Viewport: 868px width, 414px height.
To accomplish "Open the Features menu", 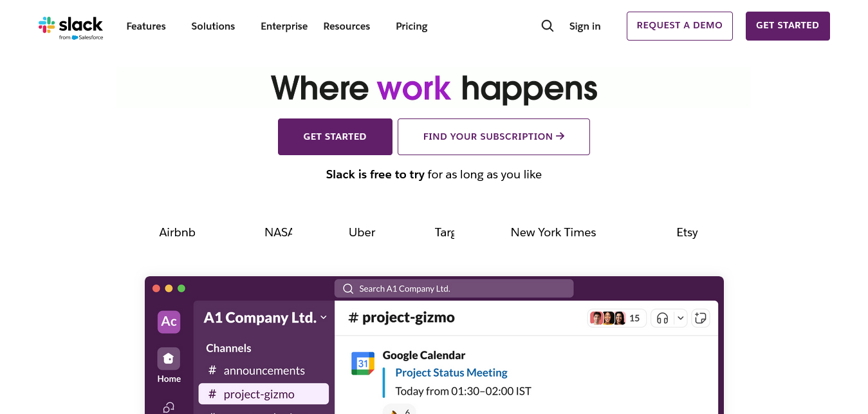I will tap(146, 26).
